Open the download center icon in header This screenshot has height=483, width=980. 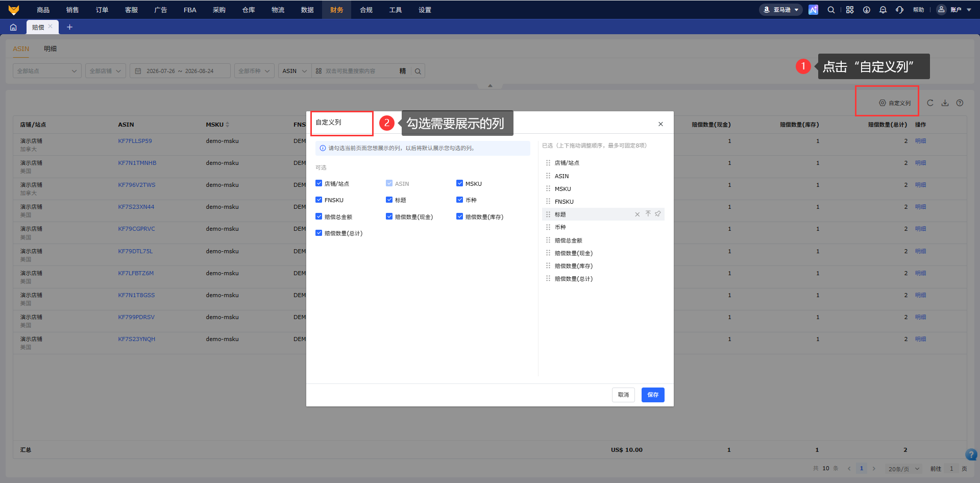867,10
